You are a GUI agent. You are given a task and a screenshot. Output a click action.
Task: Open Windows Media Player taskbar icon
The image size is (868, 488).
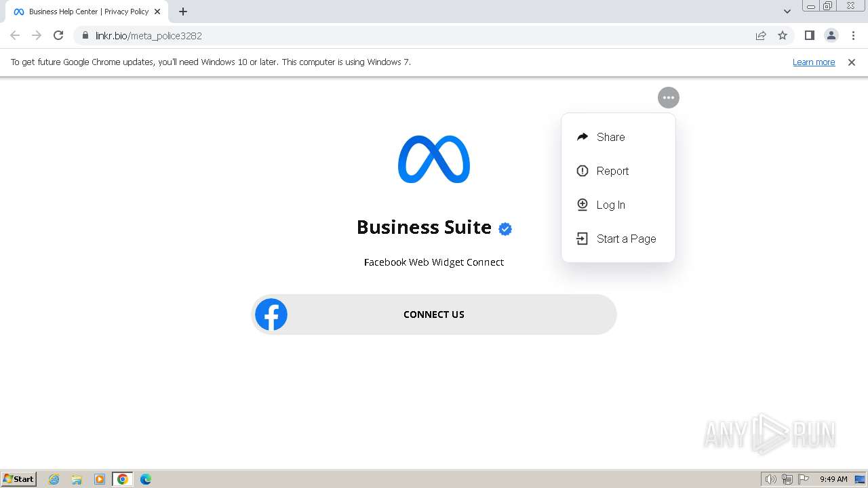click(100, 479)
